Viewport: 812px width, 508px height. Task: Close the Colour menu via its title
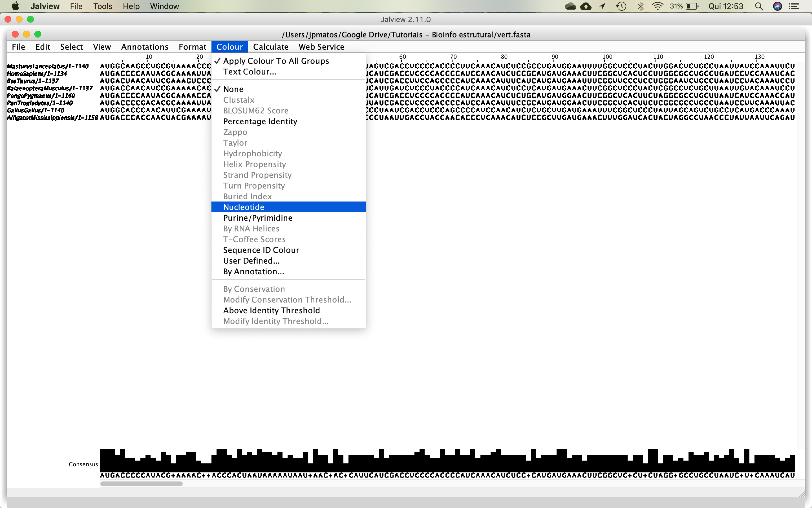[x=230, y=47]
